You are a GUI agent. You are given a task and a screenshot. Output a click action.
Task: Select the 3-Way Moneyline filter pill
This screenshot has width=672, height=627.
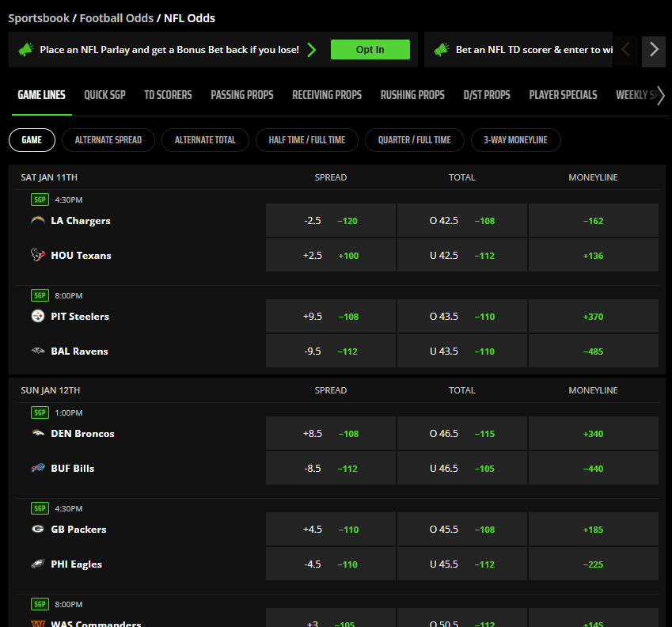(515, 140)
